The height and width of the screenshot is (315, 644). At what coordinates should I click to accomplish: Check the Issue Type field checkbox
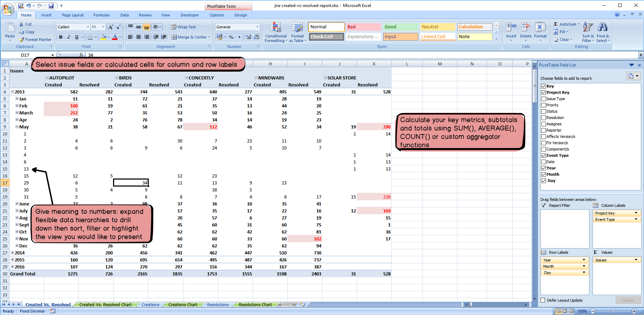544,99
